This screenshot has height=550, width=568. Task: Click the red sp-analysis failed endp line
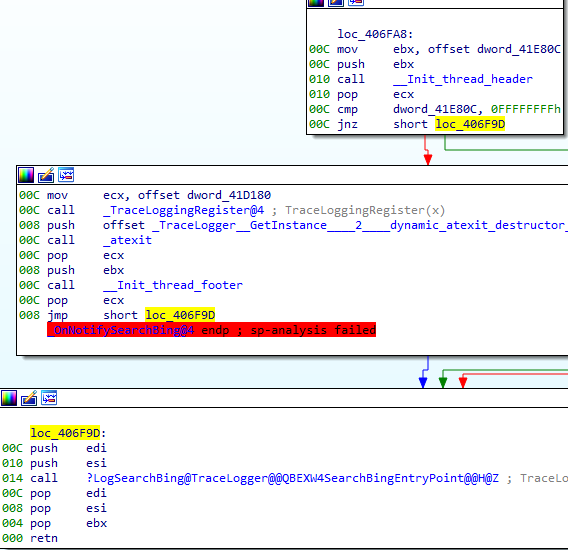(x=212, y=330)
